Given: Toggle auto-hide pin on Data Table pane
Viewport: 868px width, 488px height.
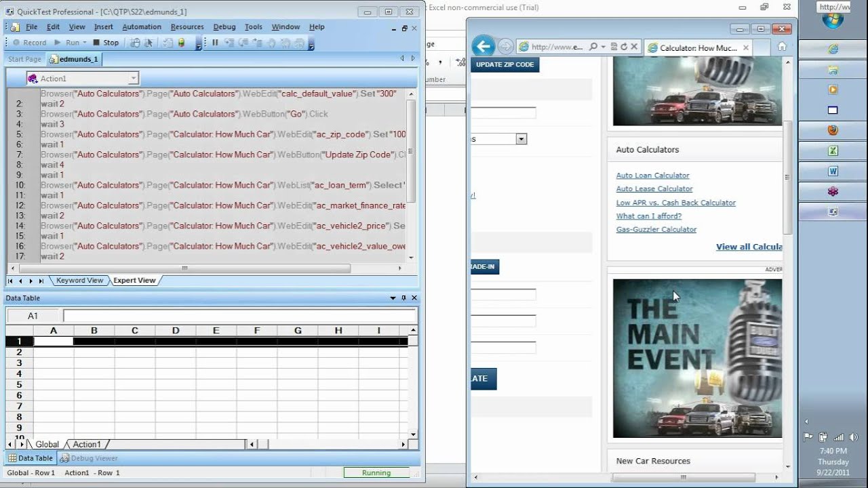Looking at the screenshot, I should click(403, 298).
